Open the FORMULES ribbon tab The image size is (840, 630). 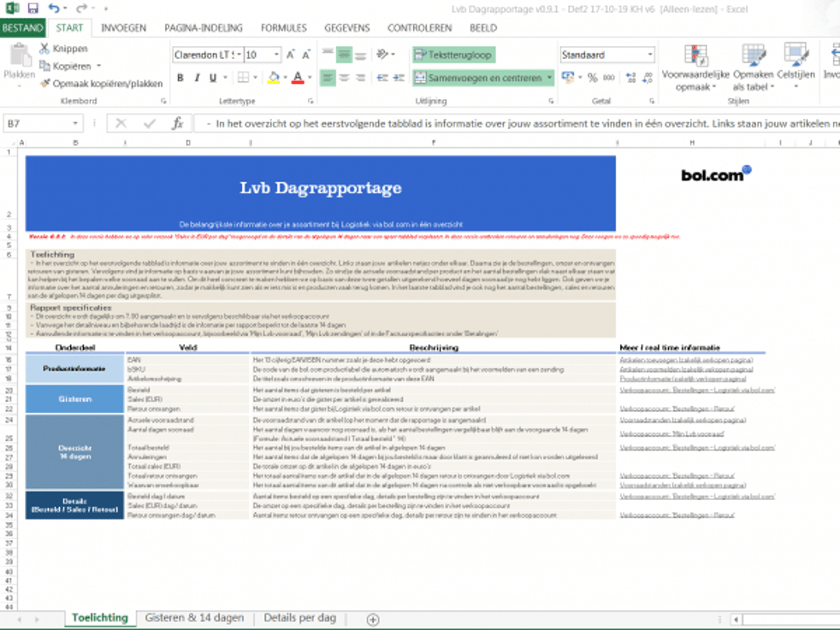[x=284, y=28]
